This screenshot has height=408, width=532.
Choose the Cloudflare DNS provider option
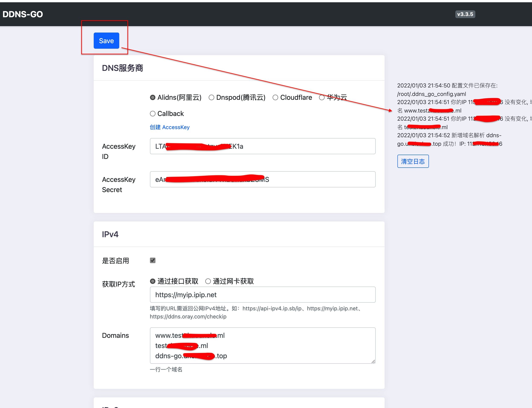(275, 97)
